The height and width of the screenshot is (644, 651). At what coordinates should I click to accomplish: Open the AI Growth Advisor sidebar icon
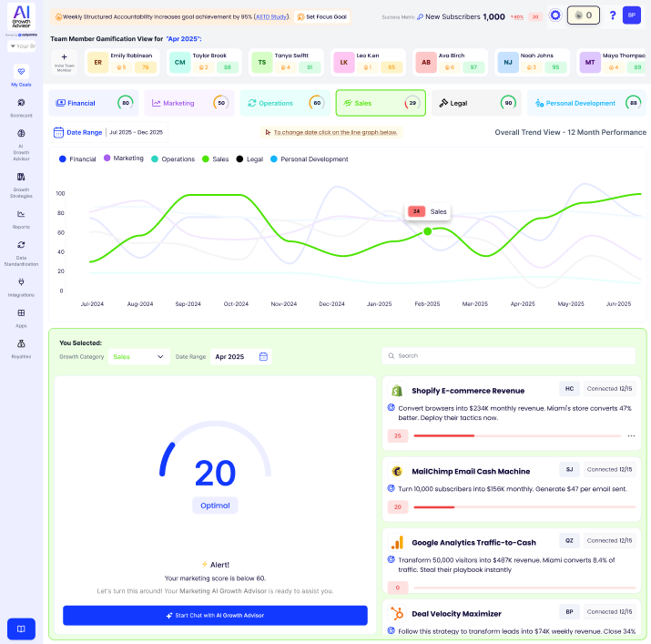pyautogui.click(x=21, y=137)
